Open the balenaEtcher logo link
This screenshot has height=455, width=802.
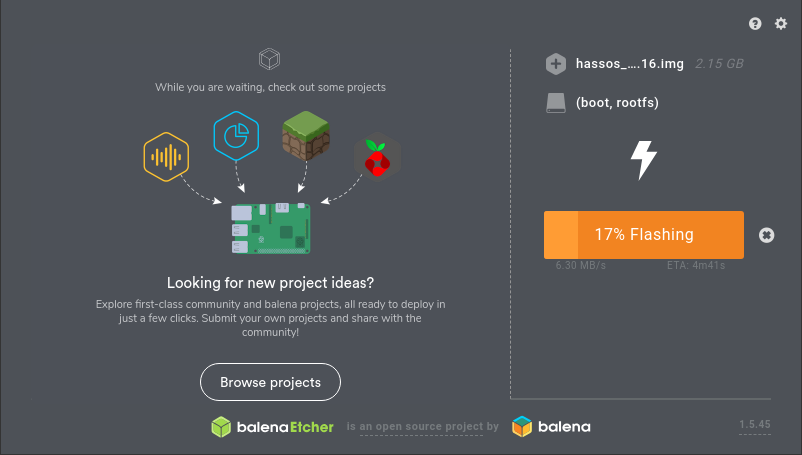click(272, 427)
